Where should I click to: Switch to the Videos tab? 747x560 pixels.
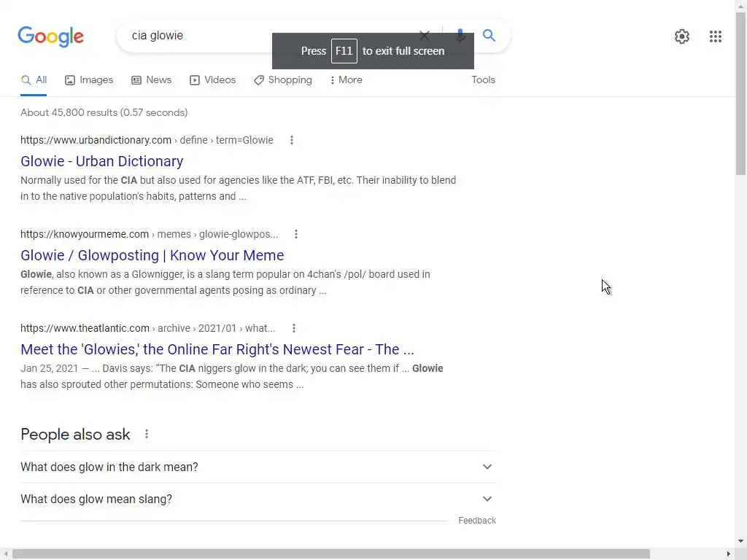click(x=212, y=80)
